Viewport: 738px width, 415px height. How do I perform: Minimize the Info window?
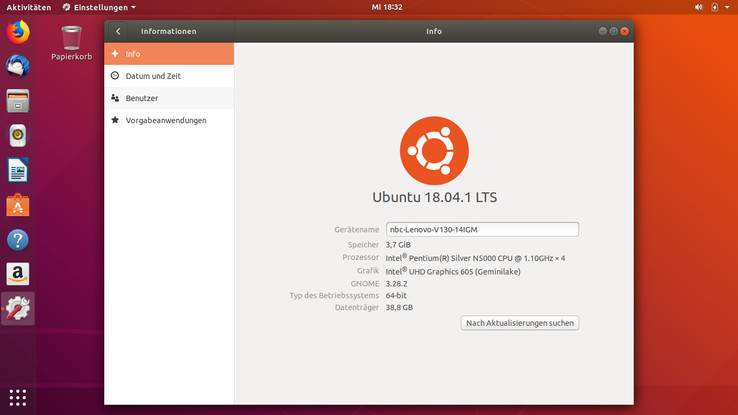coord(602,31)
